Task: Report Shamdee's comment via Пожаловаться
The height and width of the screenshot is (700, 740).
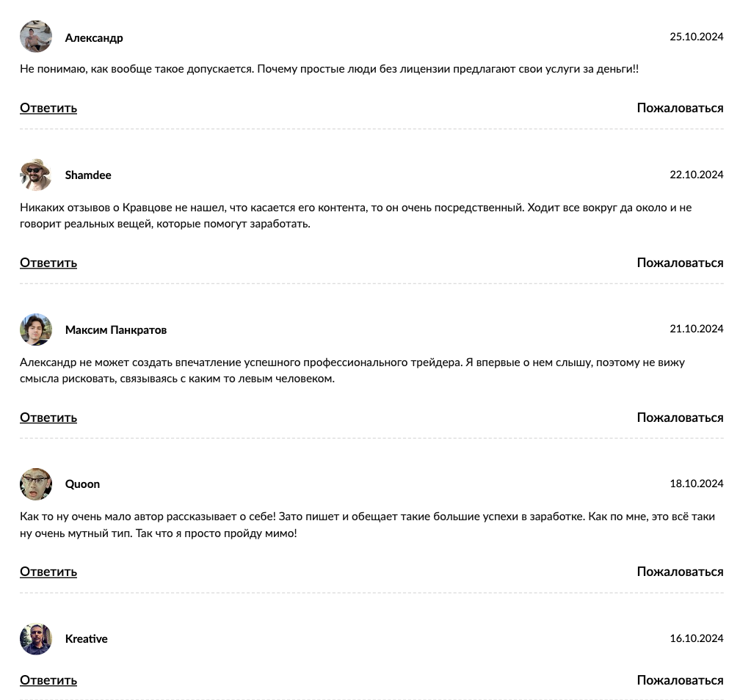Action: point(680,263)
